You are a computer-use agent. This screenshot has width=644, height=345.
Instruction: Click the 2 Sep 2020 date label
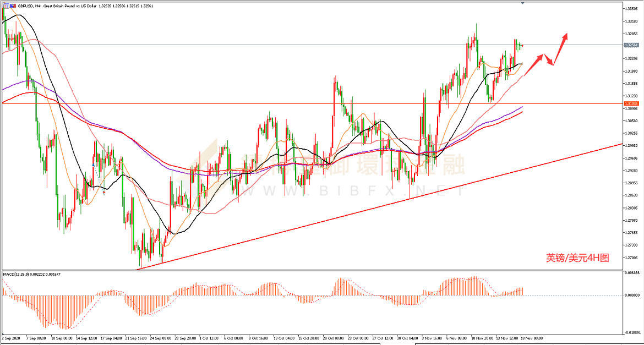pos(11,339)
